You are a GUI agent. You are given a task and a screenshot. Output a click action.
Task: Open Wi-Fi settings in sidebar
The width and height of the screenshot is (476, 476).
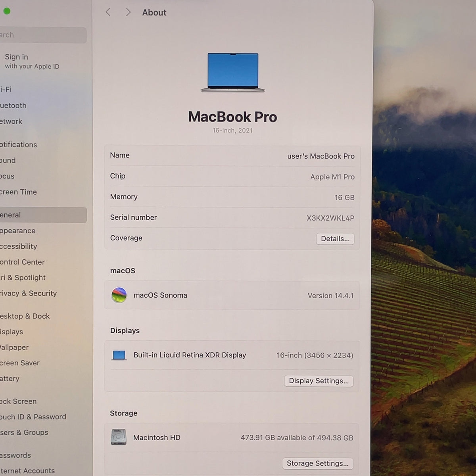tap(43, 89)
